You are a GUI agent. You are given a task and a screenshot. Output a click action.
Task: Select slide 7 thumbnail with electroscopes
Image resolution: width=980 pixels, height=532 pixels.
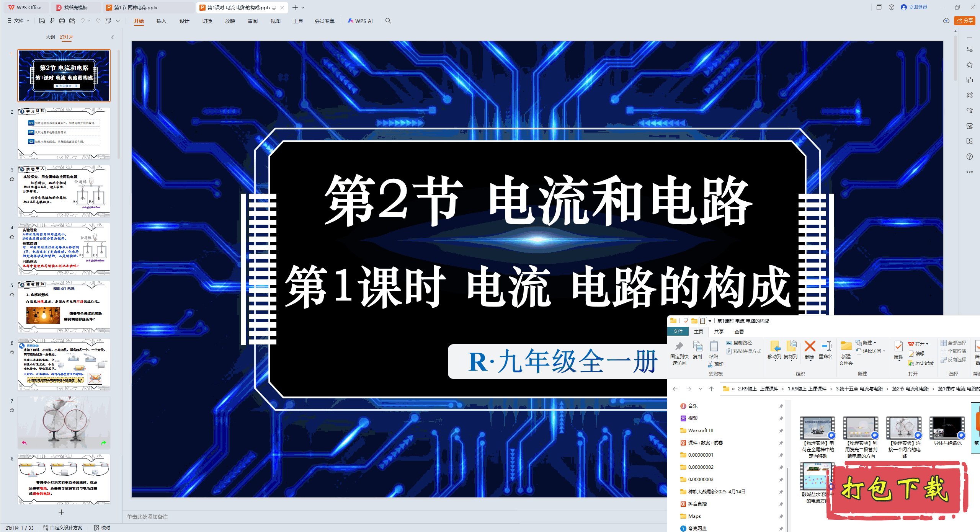tap(64, 422)
